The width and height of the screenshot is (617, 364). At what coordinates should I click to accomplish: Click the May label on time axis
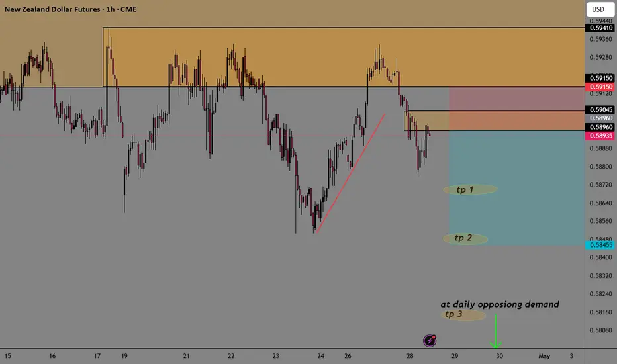(x=544, y=356)
